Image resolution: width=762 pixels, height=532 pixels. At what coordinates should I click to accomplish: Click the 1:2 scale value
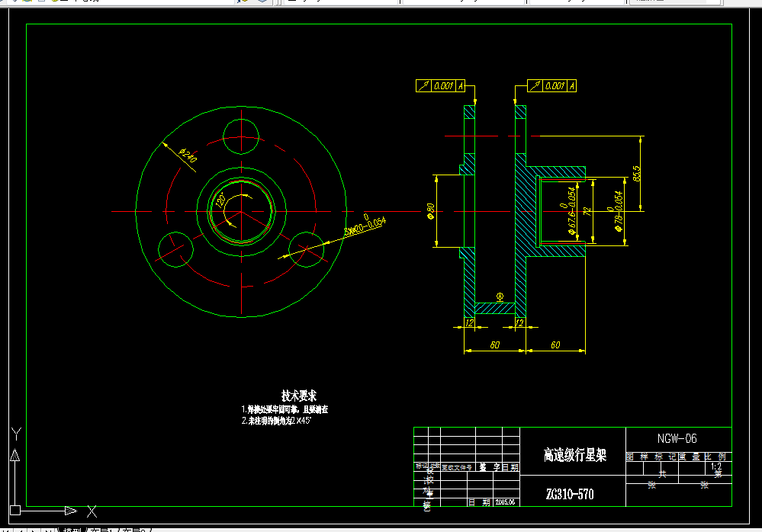715,466
